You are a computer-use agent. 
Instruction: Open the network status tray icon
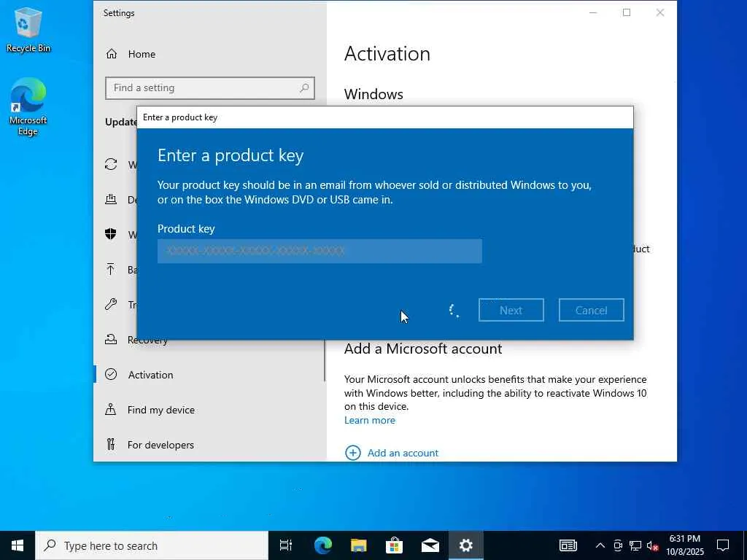click(x=635, y=545)
